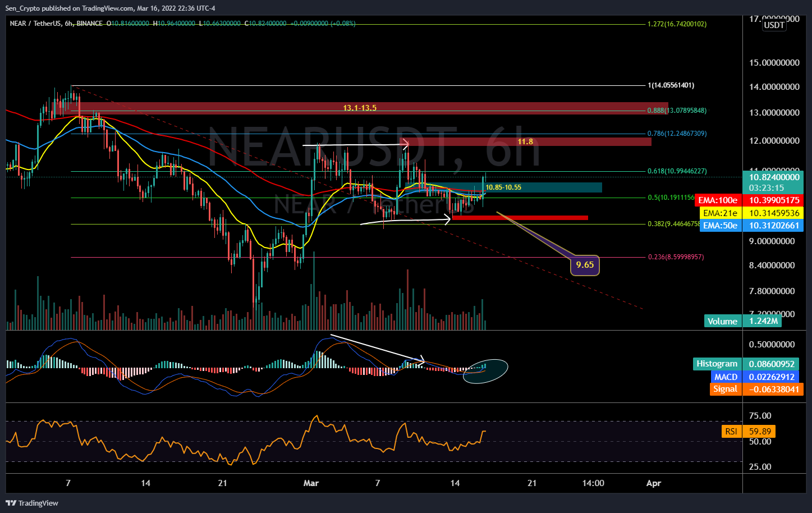Viewport: 812px width, 513px height.
Task: Select the EMA 50 value 10.31202661
Action: 773,226
